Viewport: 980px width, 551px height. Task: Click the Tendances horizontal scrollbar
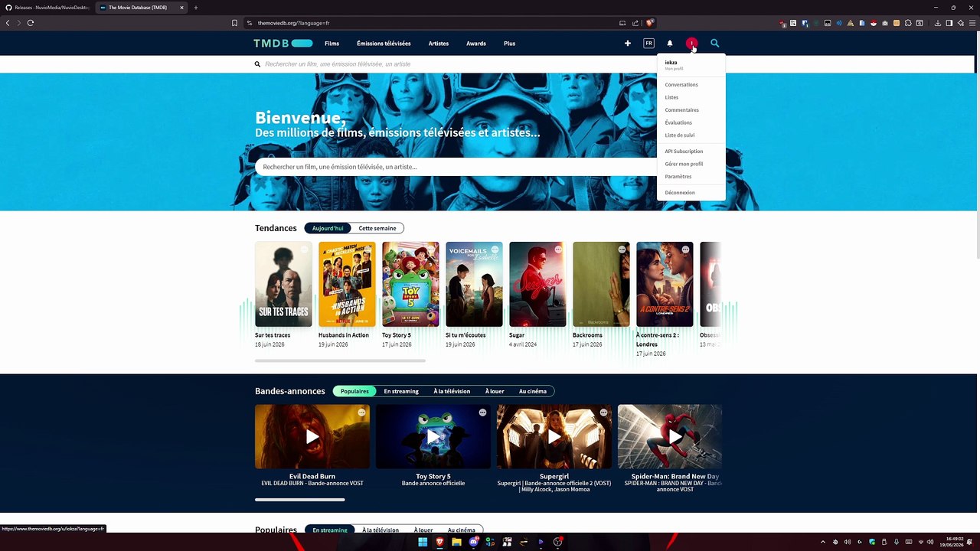340,360
